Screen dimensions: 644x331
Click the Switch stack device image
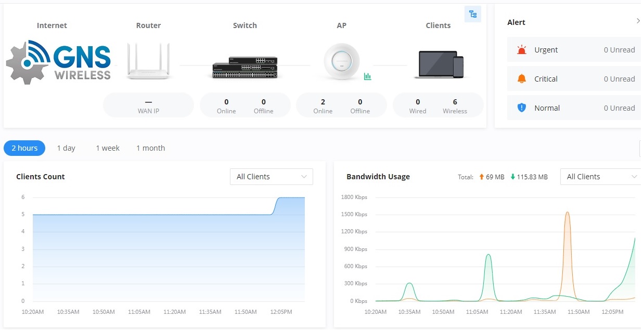click(x=245, y=68)
